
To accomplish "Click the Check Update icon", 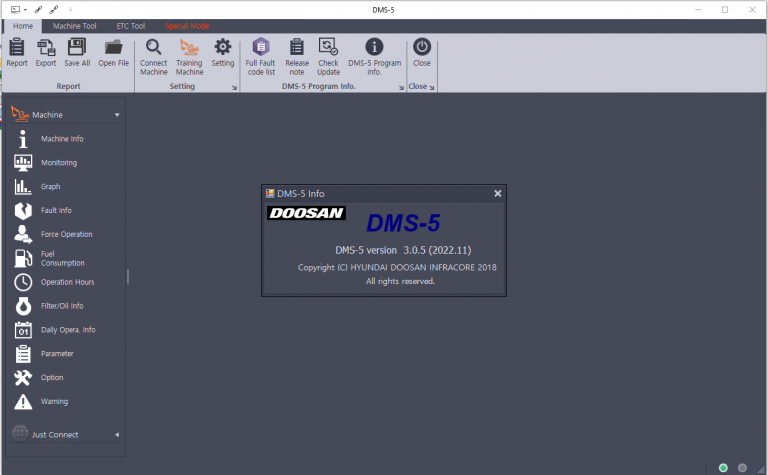I will coord(328,47).
